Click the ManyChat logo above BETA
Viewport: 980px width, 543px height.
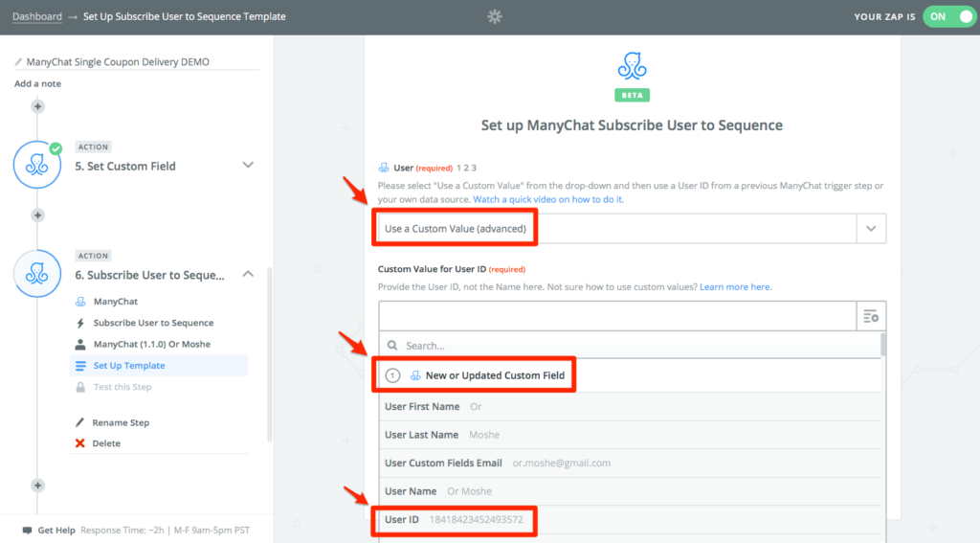pyautogui.click(x=632, y=66)
